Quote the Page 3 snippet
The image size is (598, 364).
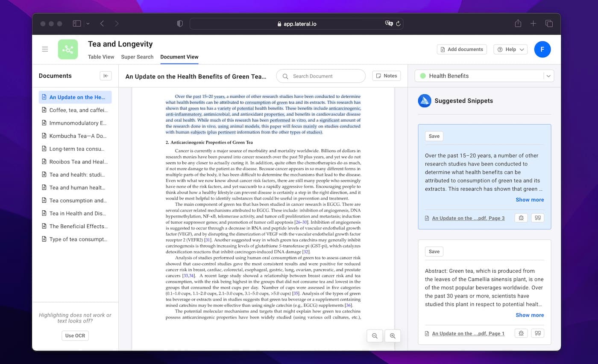[x=538, y=218]
